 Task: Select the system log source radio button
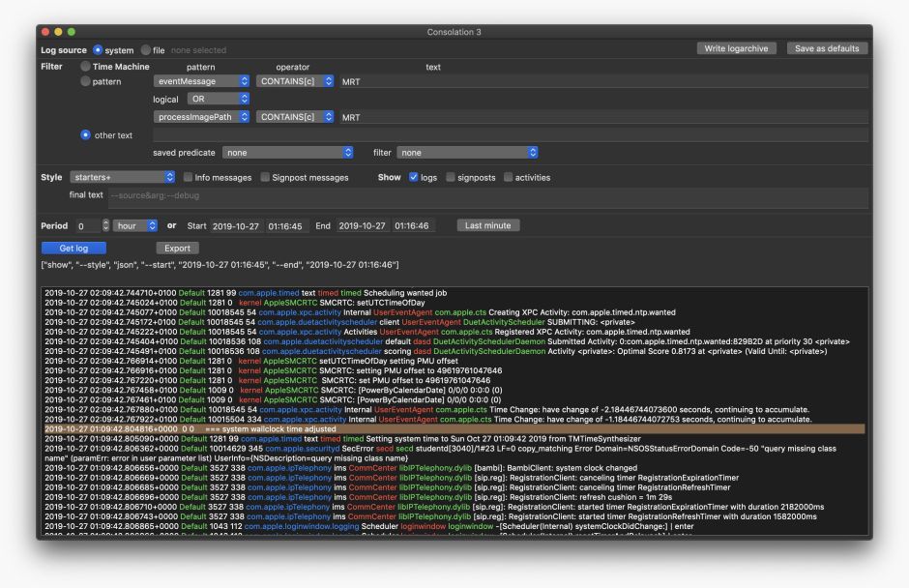tap(98, 49)
